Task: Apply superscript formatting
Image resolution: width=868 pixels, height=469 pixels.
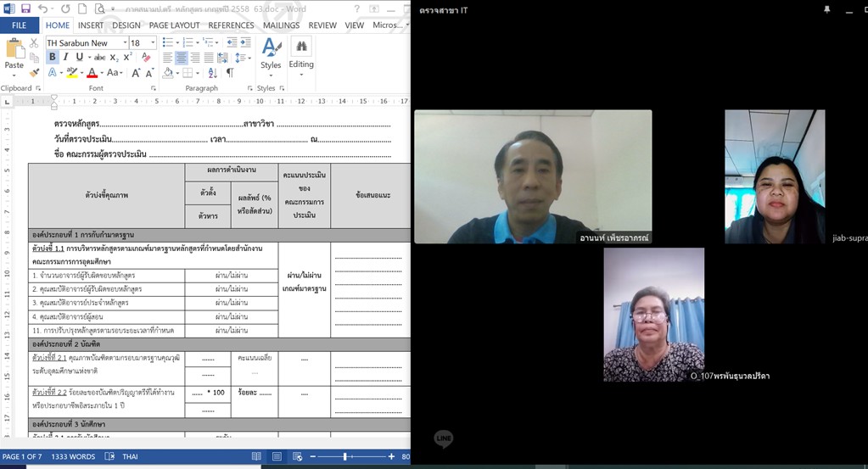Action: [127, 57]
